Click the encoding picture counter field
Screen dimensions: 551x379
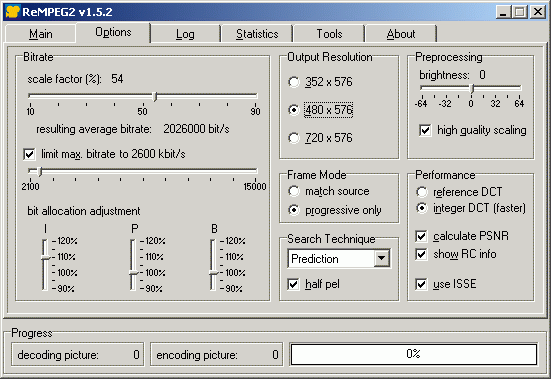click(x=216, y=355)
